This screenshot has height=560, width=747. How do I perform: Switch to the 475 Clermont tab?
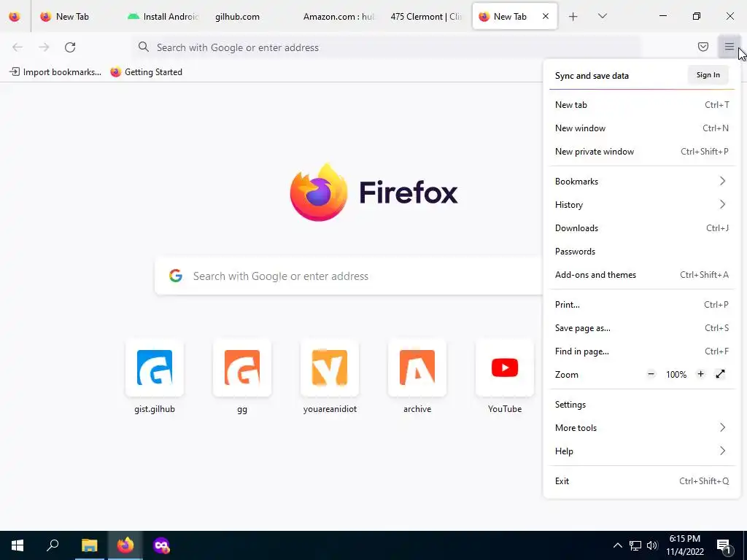coord(426,17)
